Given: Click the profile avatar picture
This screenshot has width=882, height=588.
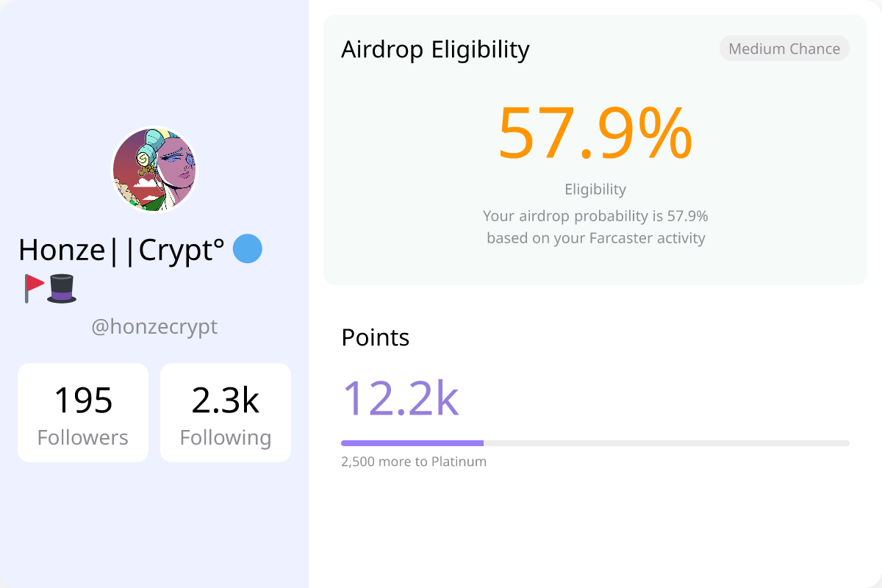Looking at the screenshot, I should [x=154, y=170].
